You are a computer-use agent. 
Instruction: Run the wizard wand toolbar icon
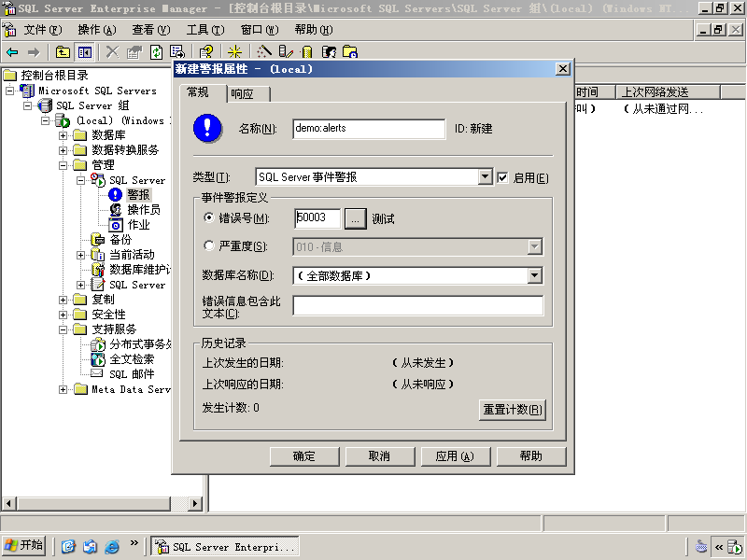click(264, 52)
